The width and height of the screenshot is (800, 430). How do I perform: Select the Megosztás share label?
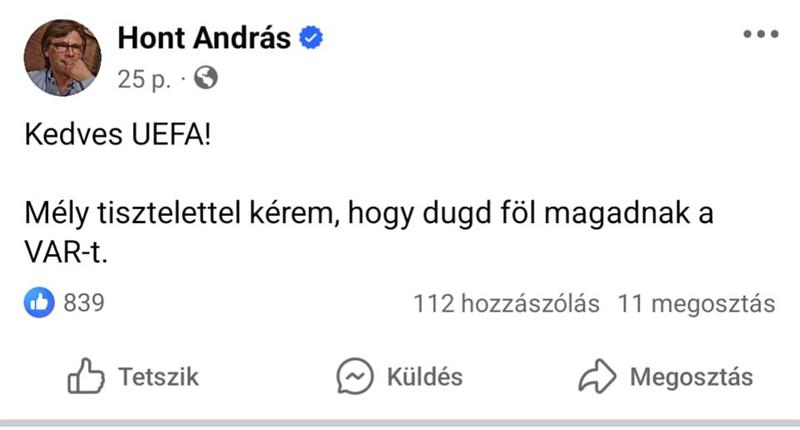691,377
